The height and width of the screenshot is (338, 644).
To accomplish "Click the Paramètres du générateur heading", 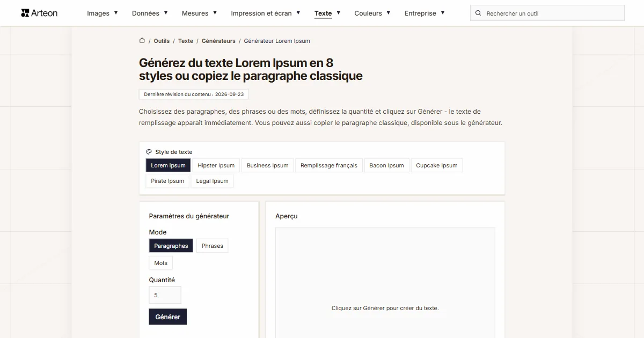I will pyautogui.click(x=189, y=216).
